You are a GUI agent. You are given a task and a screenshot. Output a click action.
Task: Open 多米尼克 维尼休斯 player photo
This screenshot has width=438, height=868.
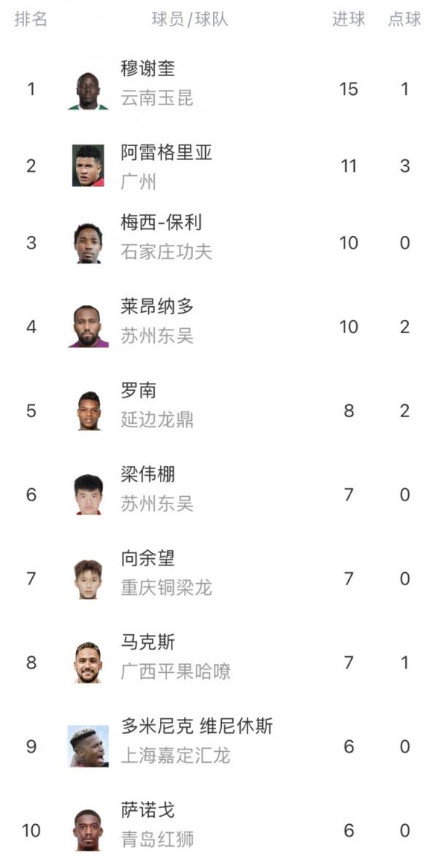[88, 747]
